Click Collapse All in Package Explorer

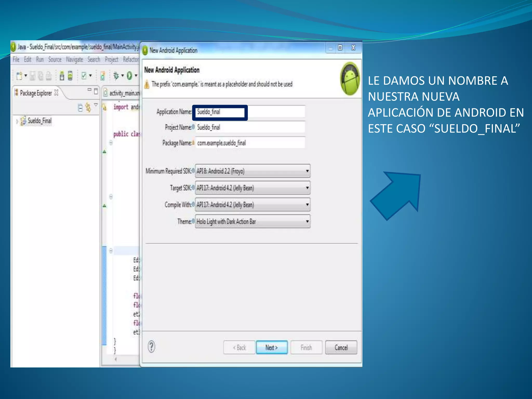click(x=80, y=107)
